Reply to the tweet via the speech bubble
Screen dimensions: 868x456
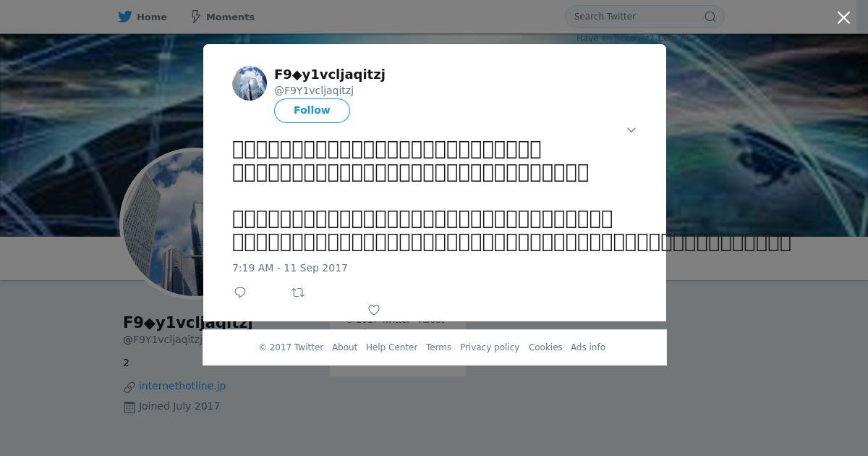(240, 292)
